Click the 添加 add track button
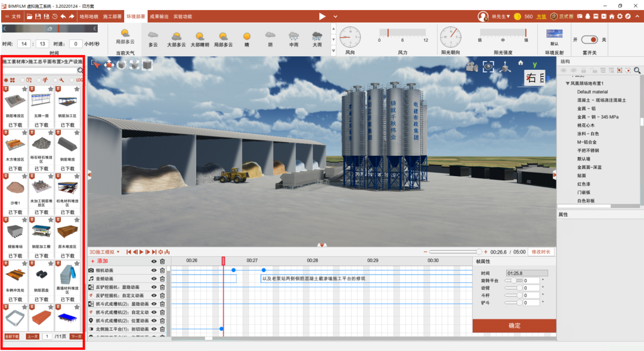The width and height of the screenshot is (644, 351). tap(99, 261)
